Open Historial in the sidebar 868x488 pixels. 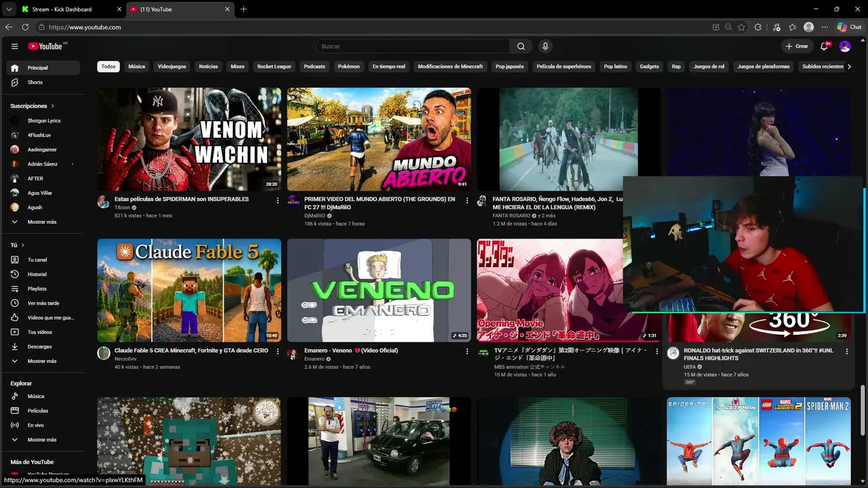tap(44, 274)
